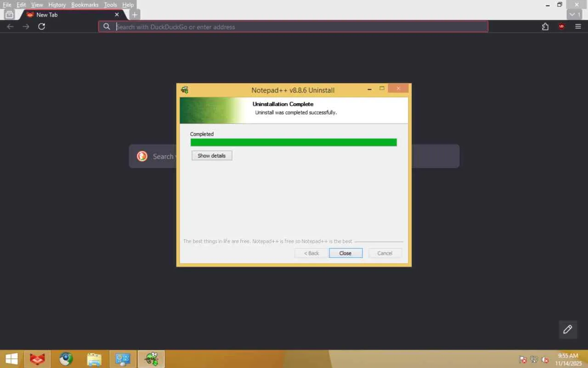Open the History menu
Image resolution: width=588 pixels, height=368 pixels.
tap(57, 5)
